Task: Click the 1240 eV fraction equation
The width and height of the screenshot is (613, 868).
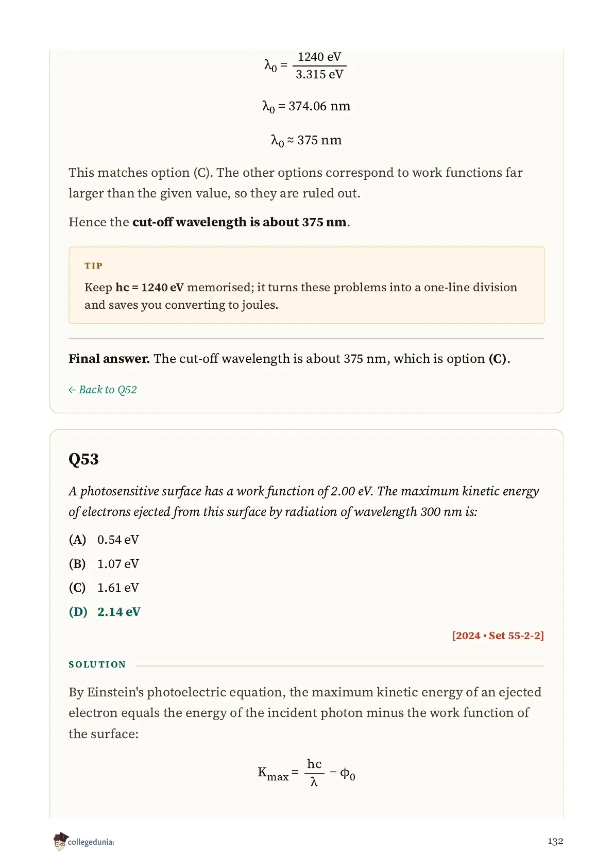Action: [305, 65]
